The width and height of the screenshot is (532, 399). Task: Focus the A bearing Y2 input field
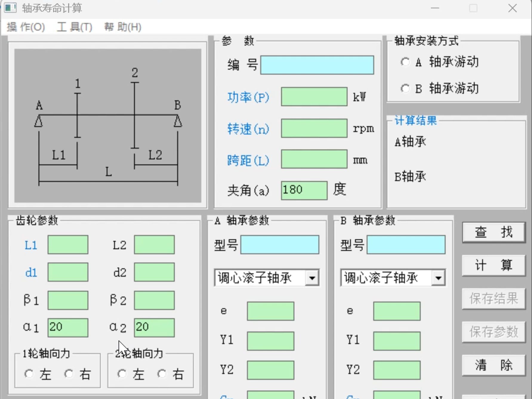pyautogui.click(x=271, y=370)
